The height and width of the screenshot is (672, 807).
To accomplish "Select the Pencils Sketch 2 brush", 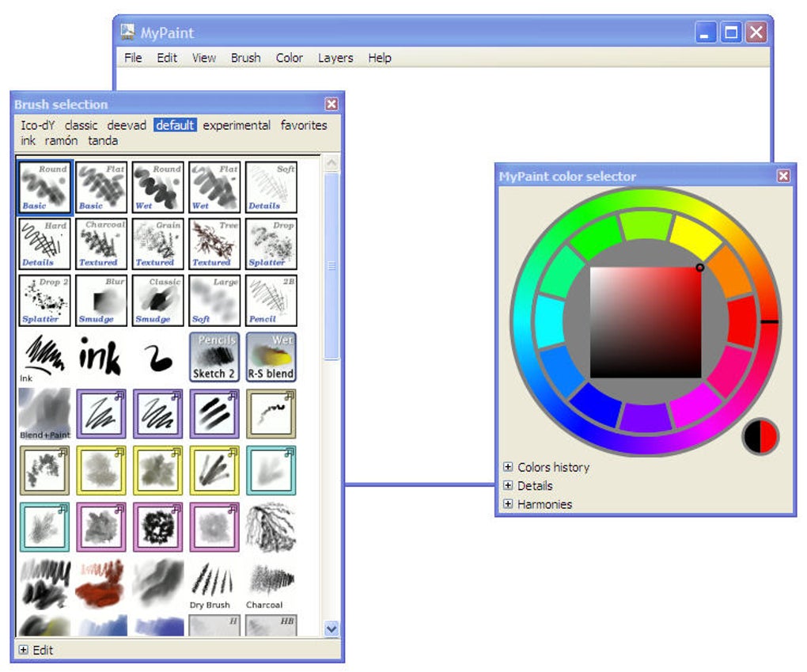I will coord(214,357).
